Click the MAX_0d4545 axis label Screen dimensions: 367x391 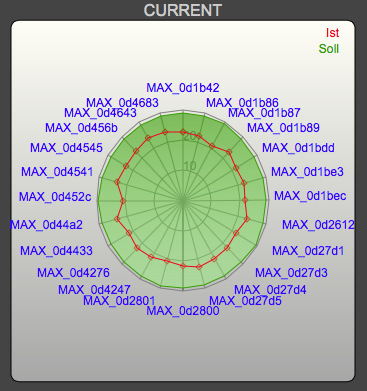(x=66, y=148)
